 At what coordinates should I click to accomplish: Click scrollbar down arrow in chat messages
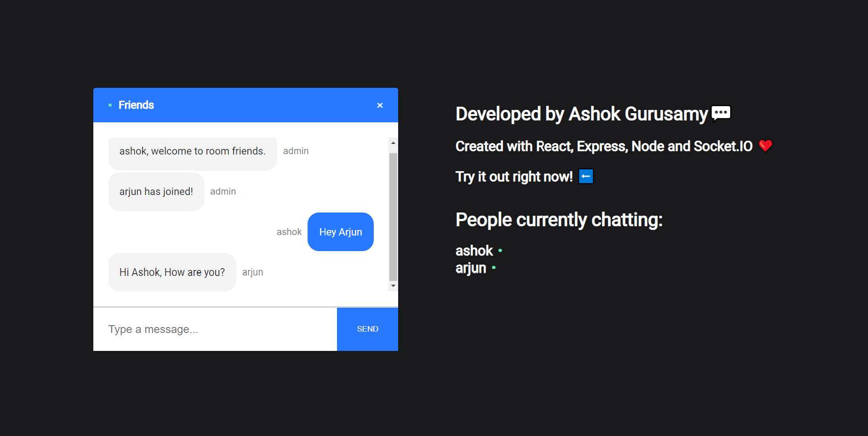click(393, 286)
